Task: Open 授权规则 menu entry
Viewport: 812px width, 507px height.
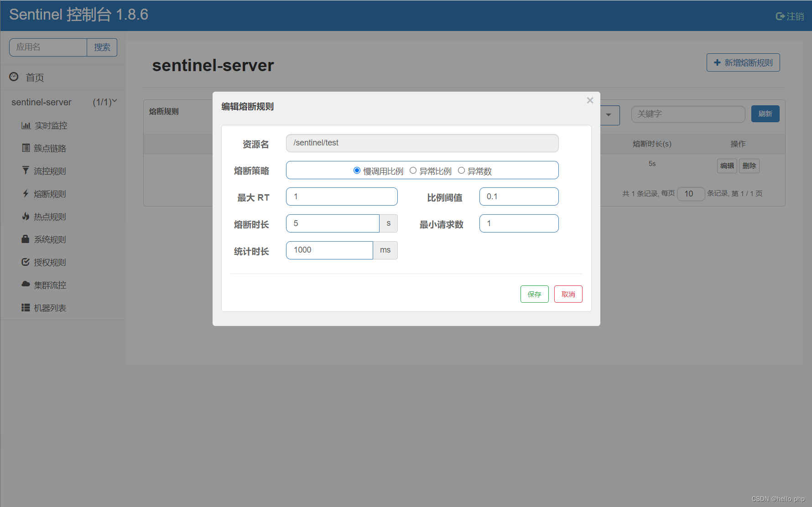Action: click(50, 262)
